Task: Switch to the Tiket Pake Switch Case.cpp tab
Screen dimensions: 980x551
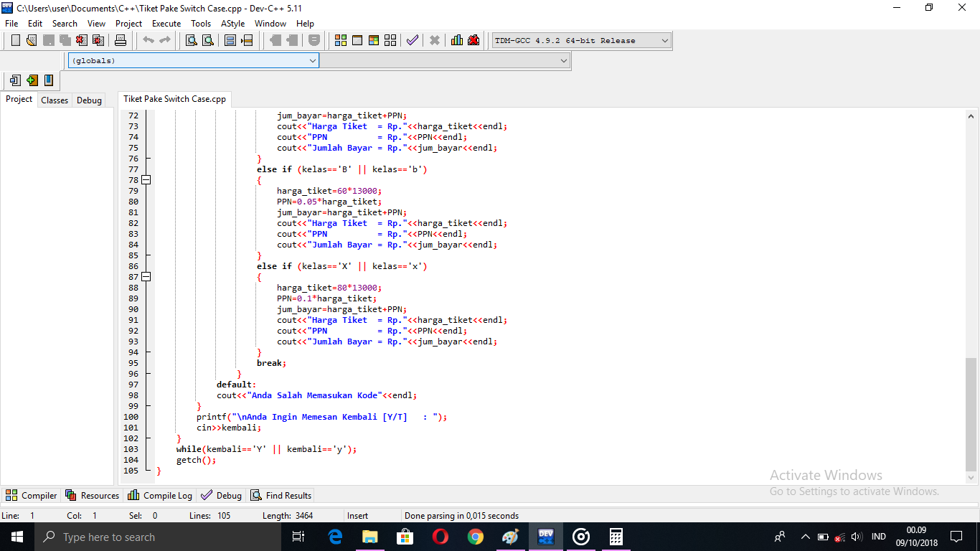Action: (x=174, y=100)
